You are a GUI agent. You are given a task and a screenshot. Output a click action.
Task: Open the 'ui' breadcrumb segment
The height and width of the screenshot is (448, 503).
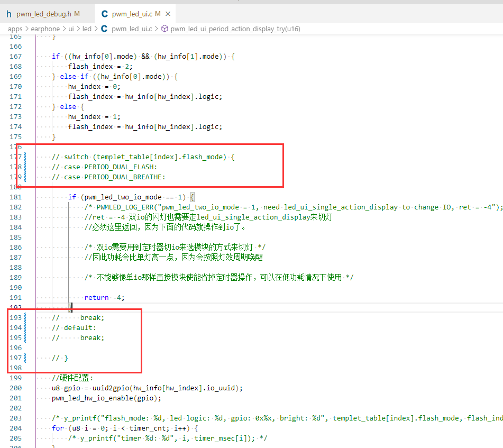point(71,29)
